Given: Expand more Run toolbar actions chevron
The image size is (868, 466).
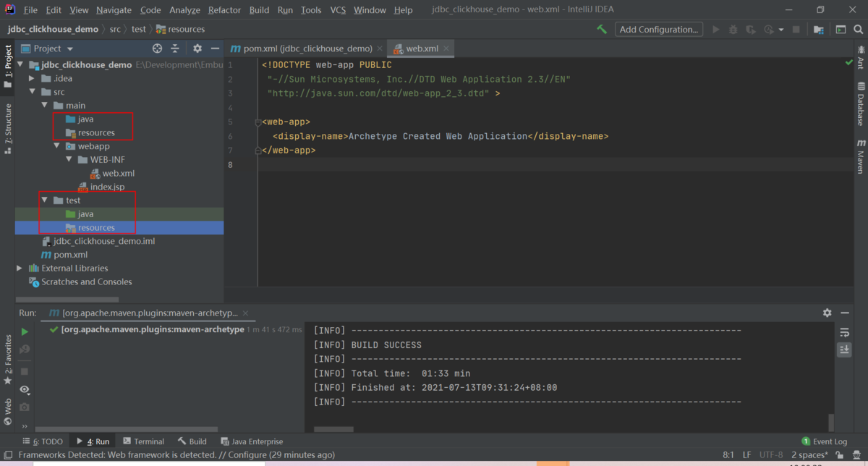Looking at the screenshot, I should click(25, 427).
